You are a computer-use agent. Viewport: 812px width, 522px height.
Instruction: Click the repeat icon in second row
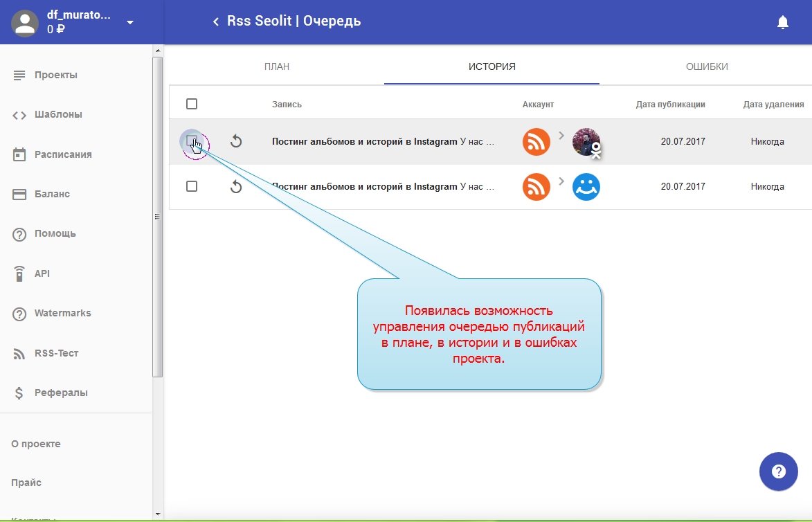click(x=236, y=187)
